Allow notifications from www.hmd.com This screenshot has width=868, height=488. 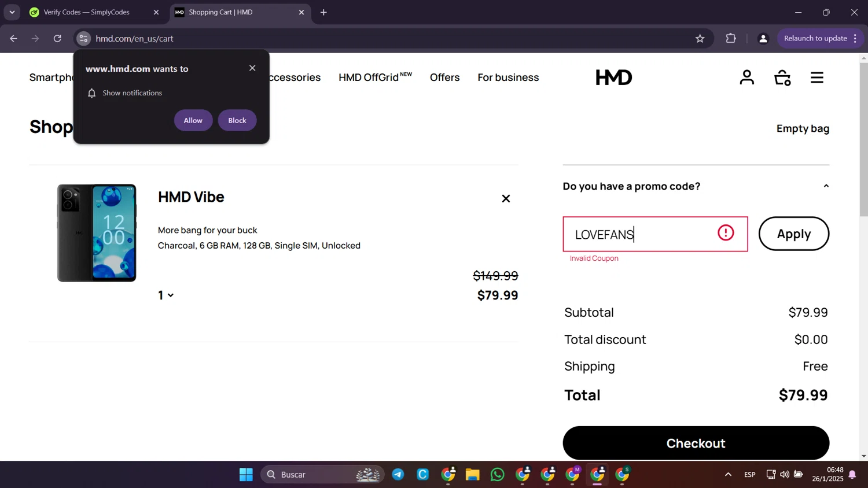[193, 120]
